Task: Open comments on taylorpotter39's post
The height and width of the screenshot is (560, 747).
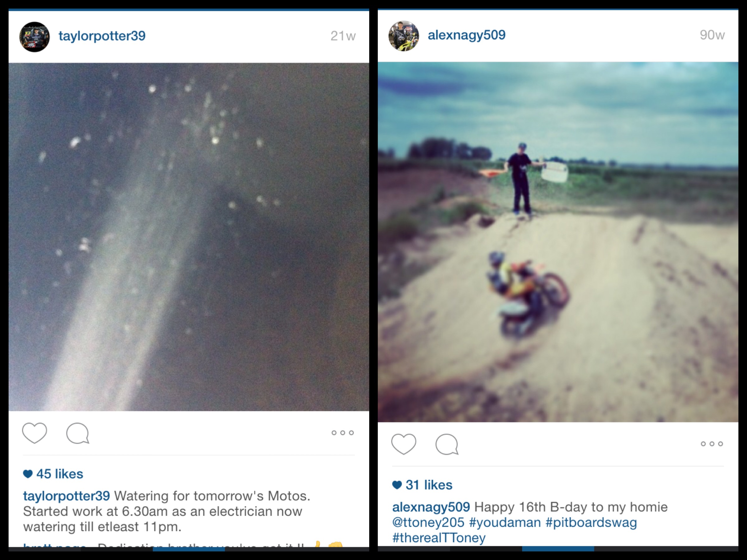Action: 78,433
